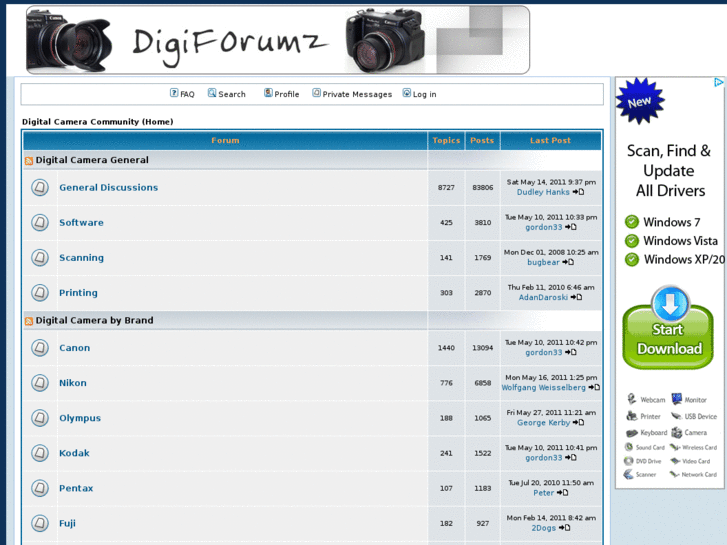Click the Windows 7 checkmark in ad
This screenshot has height=545, width=727.
(x=631, y=222)
